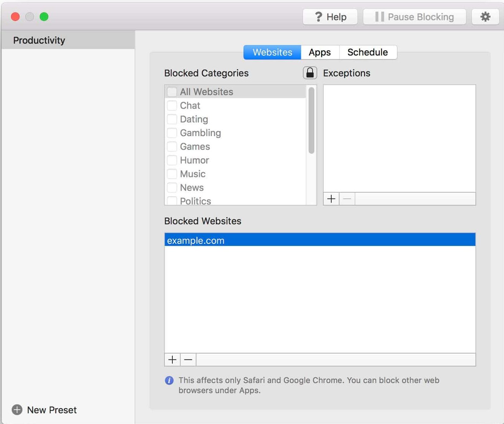The image size is (504, 424).
Task: Remove an exception with the minus button
Action: (347, 199)
